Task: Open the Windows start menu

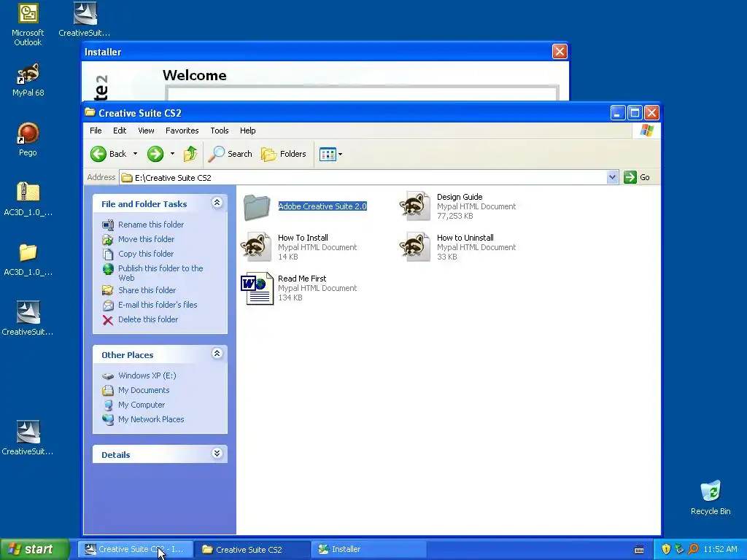Action: pyautogui.click(x=34, y=549)
